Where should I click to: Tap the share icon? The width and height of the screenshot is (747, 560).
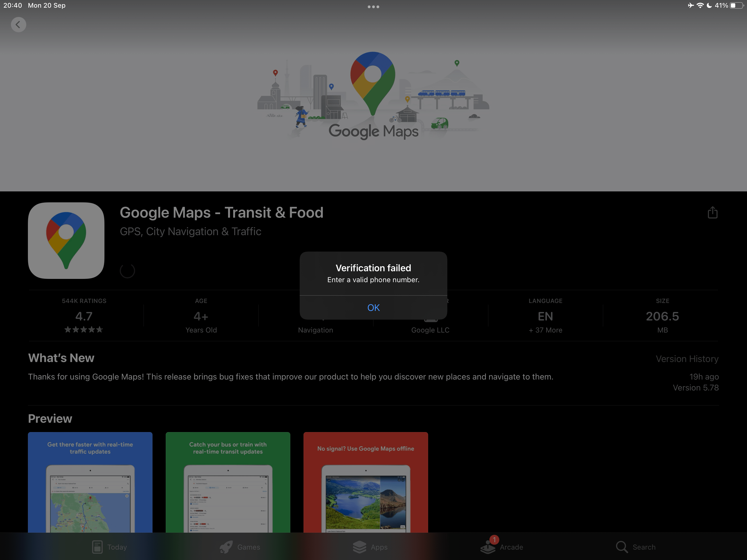(x=712, y=212)
